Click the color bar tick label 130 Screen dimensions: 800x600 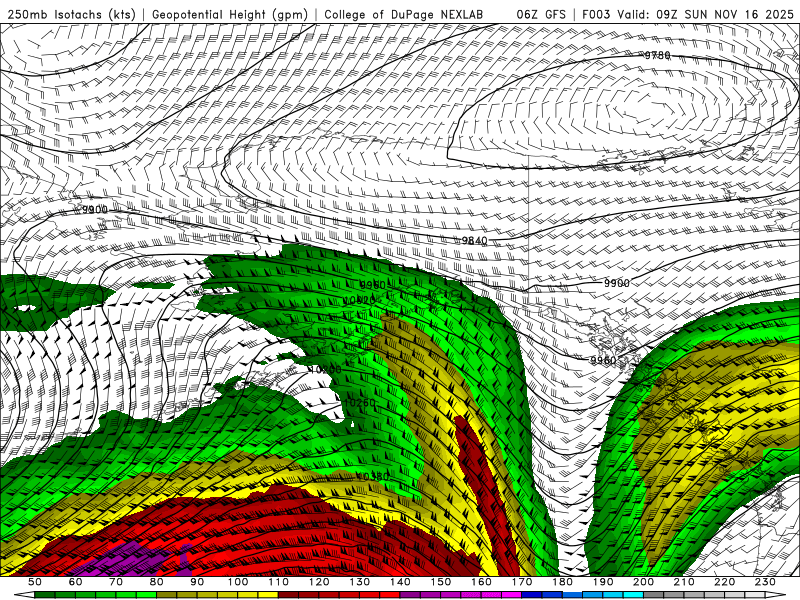pos(360,582)
